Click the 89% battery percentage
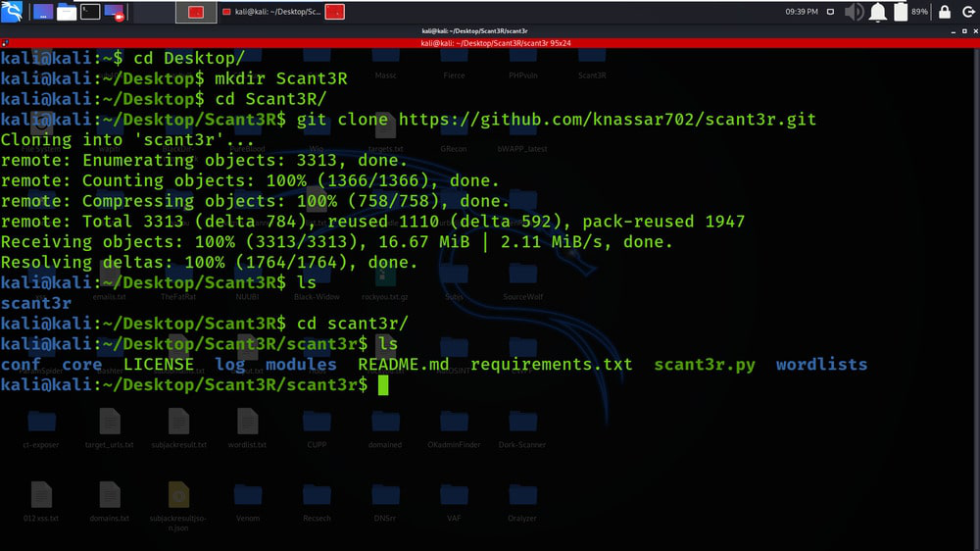Image resolution: width=980 pixels, height=551 pixels. click(x=919, y=12)
